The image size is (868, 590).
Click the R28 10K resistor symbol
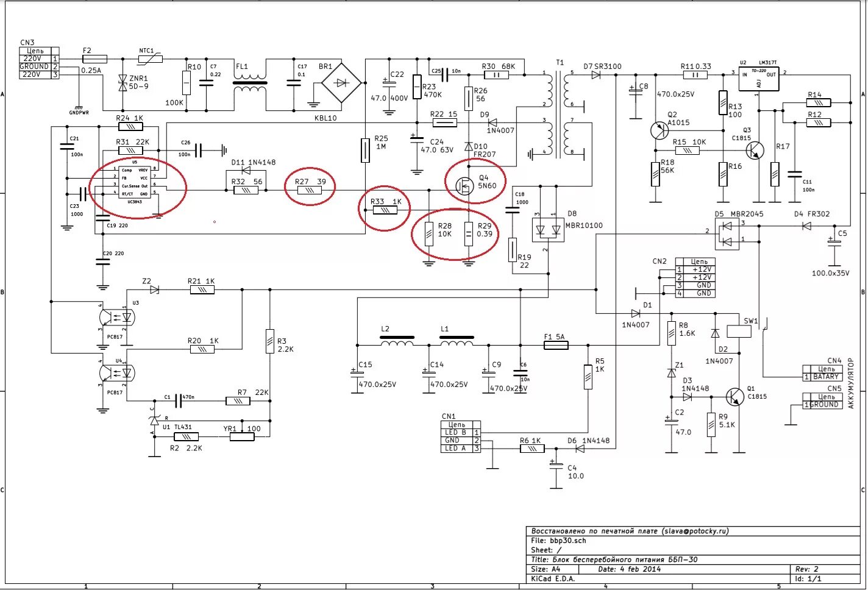pyautogui.click(x=429, y=234)
